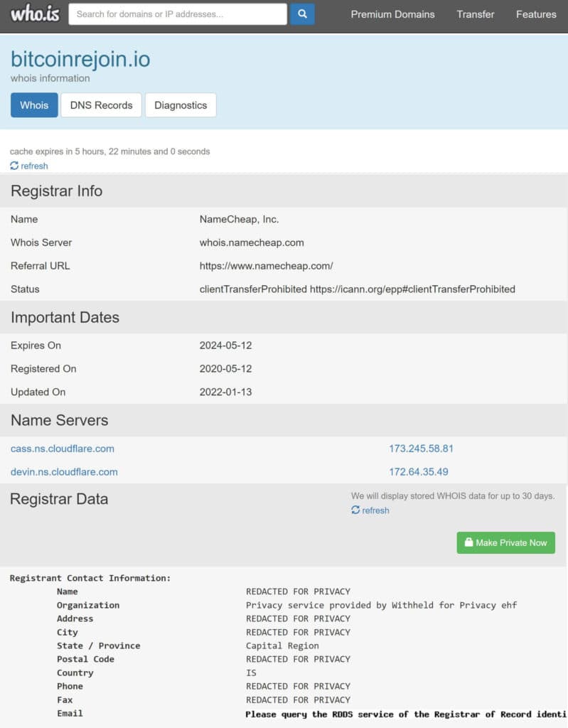Select 'whois information' subtitle

[50, 78]
